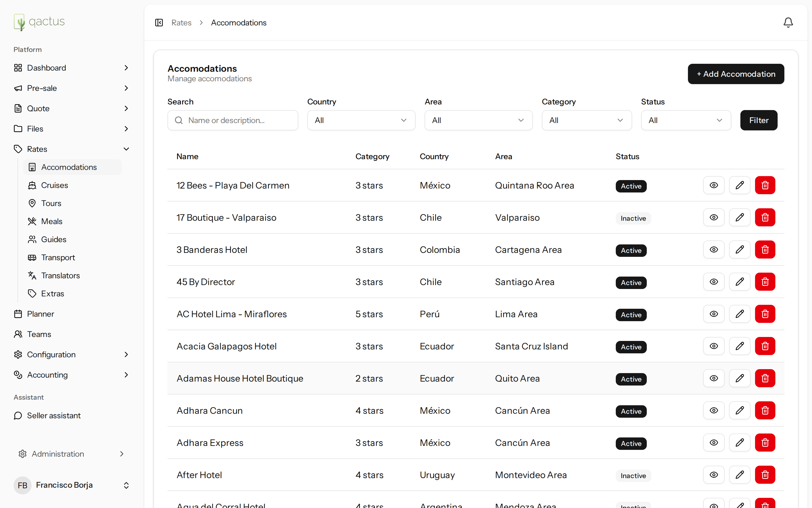Delete 3 Banderas Hotel entry
Viewport: 812px width, 508px height.
click(x=765, y=250)
